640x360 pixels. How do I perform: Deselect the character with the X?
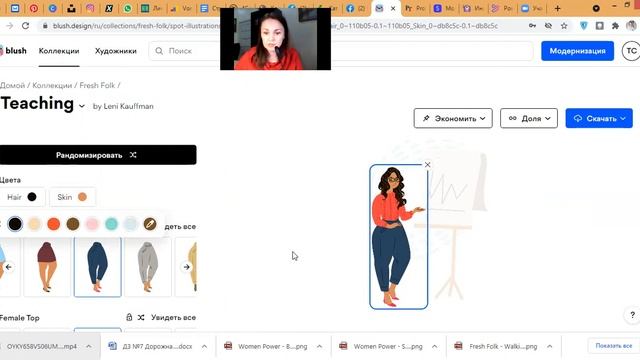427,164
